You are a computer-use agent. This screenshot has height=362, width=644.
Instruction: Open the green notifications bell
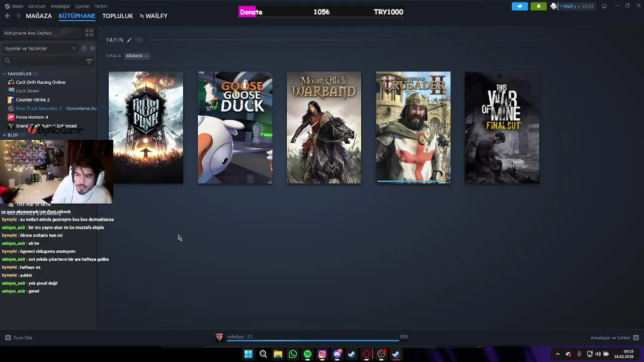[x=538, y=6]
